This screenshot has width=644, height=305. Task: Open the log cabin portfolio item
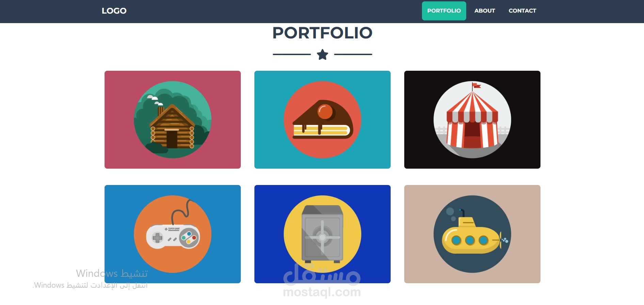pyautogui.click(x=173, y=120)
